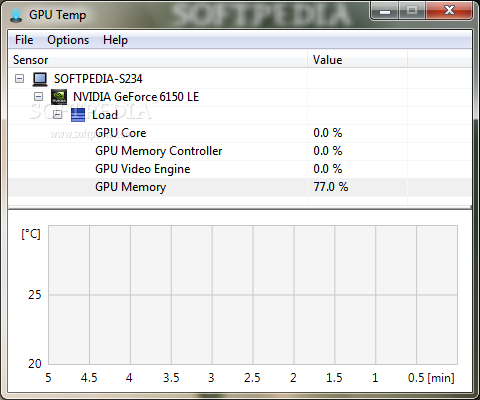Click the GPU Video Engine value 0.0 %
The height and width of the screenshot is (400, 480).
328,169
